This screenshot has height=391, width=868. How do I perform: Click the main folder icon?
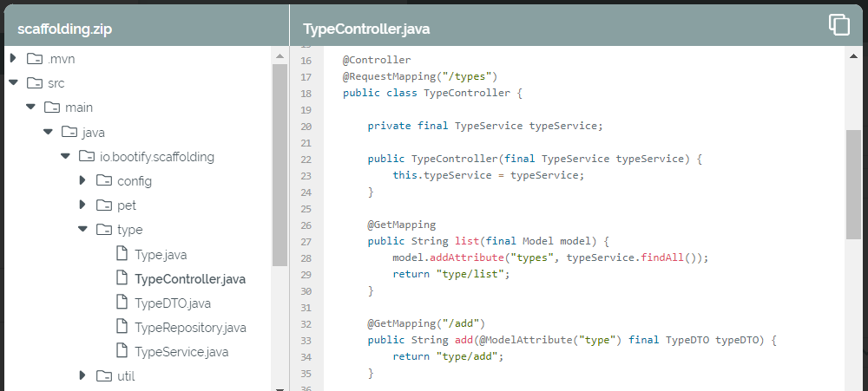52,108
